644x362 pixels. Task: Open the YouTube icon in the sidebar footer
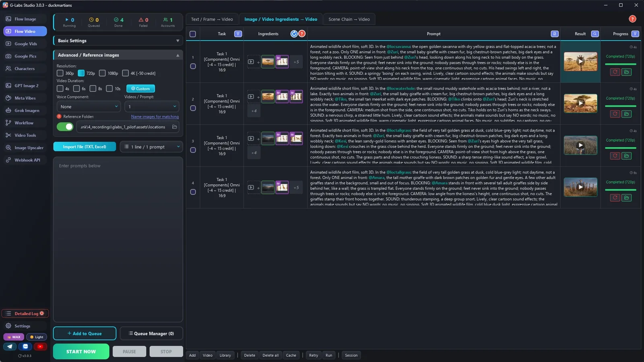40,346
